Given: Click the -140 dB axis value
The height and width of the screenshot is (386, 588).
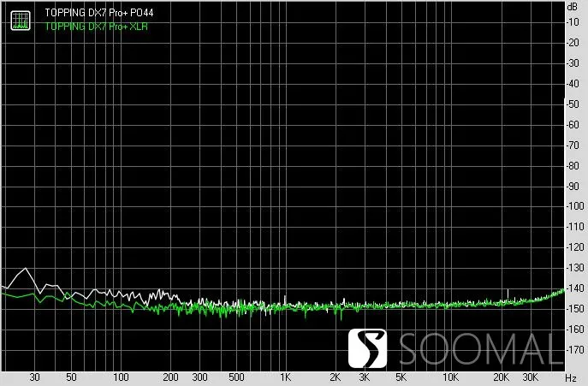Looking at the screenshot, I should (575, 288).
